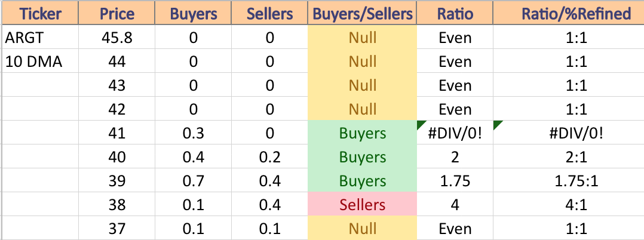
Task: Select the 10 DMA cell
Action: [x=41, y=61]
